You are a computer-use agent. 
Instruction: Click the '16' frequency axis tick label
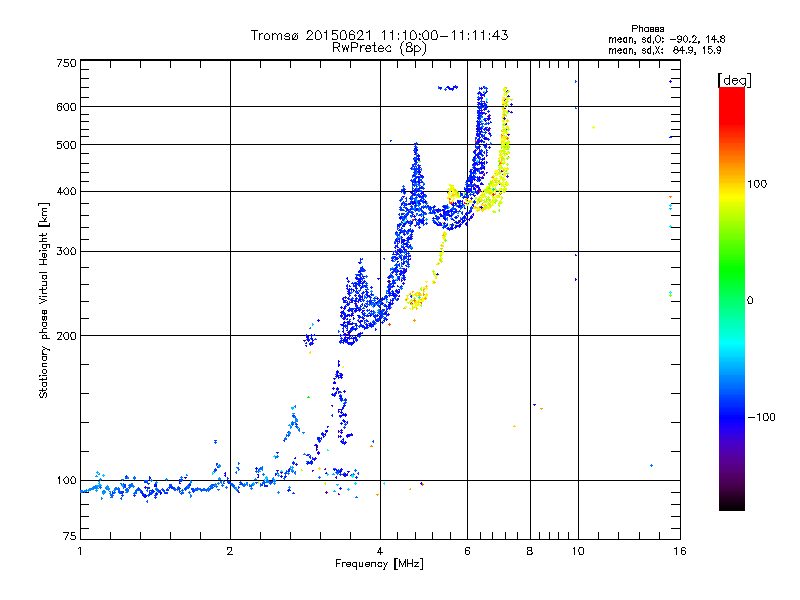680,551
